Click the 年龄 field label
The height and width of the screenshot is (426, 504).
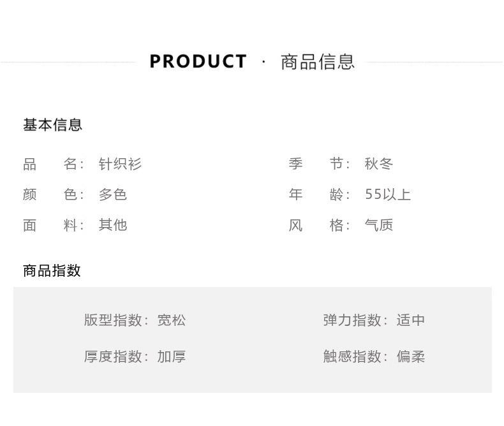(316, 195)
